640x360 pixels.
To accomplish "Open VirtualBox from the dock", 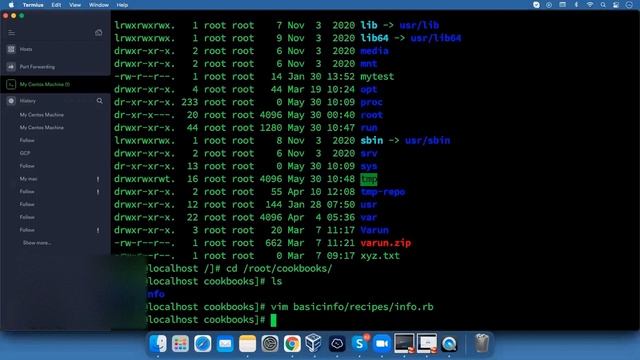I will tap(314, 344).
